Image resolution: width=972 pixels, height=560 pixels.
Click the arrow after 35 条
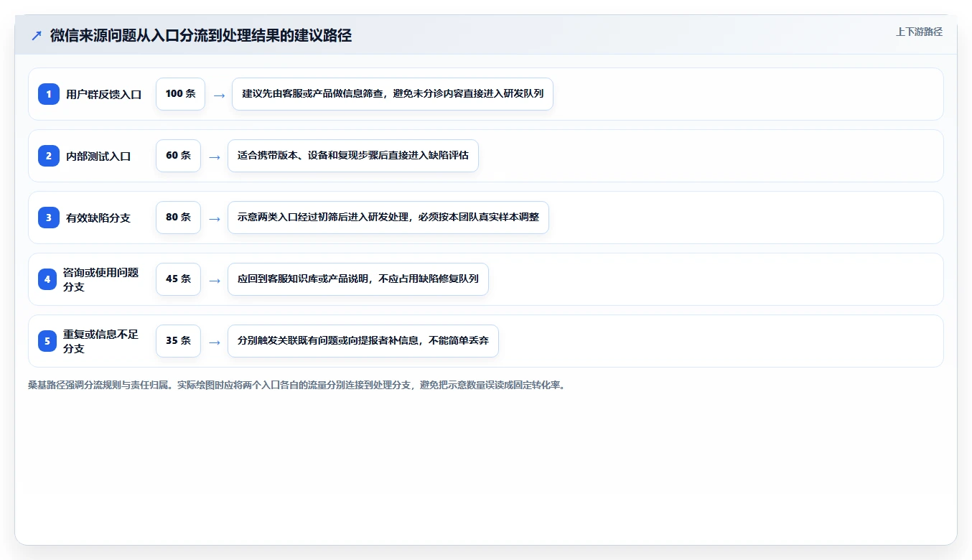click(x=215, y=342)
